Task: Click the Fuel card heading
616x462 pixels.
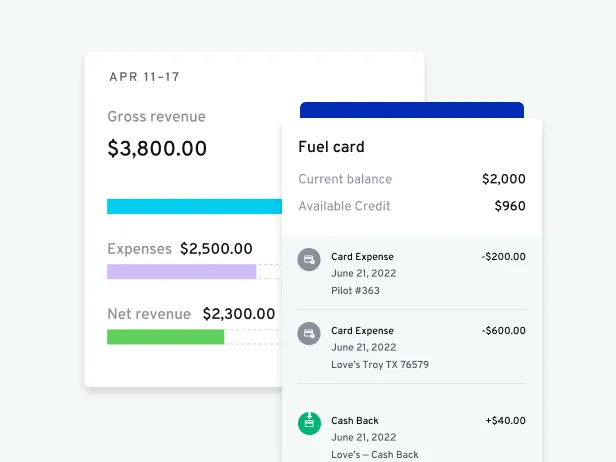Action: click(331, 147)
